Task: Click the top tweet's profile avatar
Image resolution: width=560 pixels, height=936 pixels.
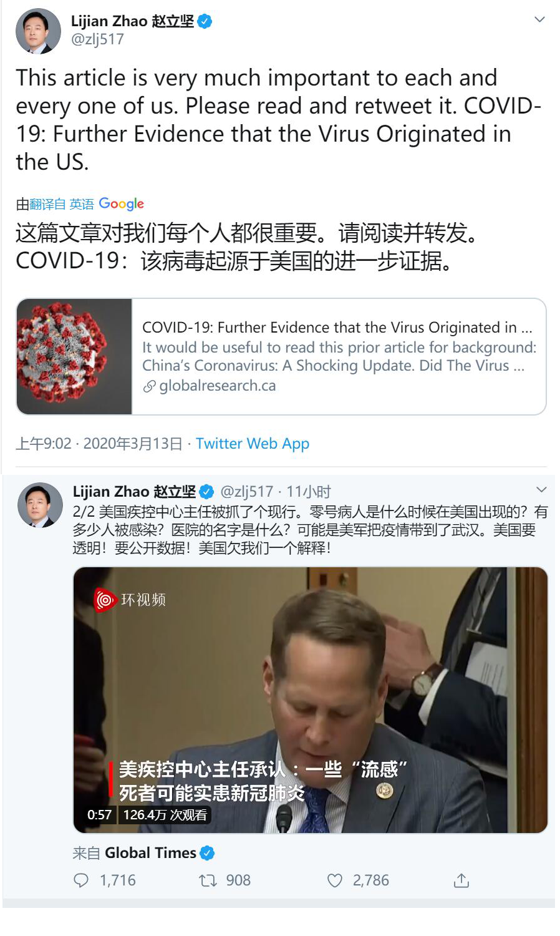Action: pyautogui.click(x=38, y=31)
